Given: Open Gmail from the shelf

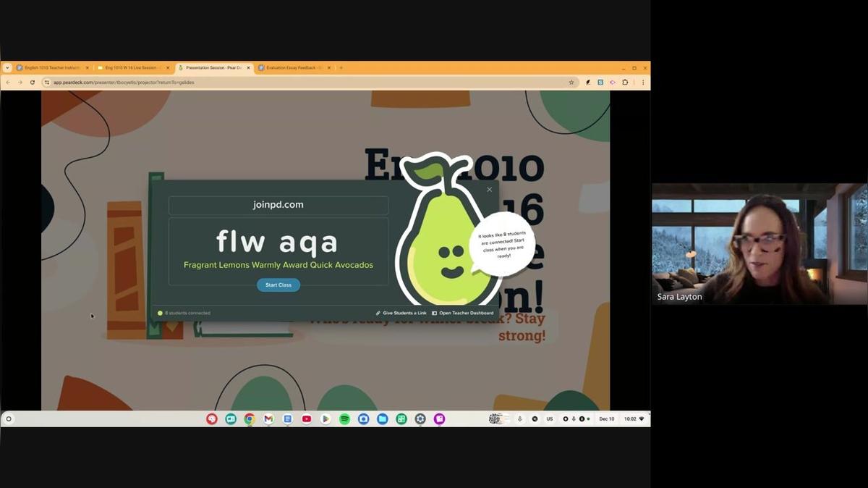Looking at the screenshot, I should [268, 419].
